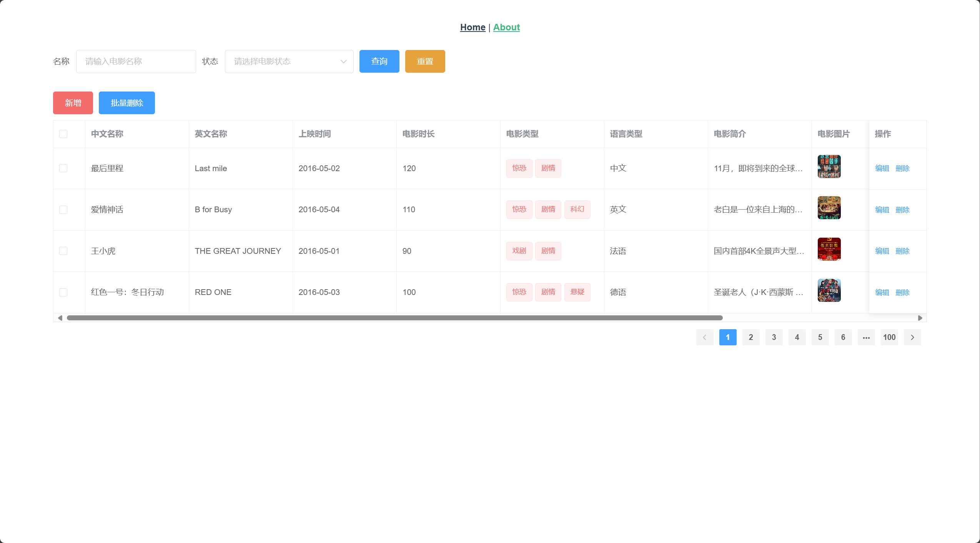Open the About navigation link
The height and width of the screenshot is (543, 980).
506,27
